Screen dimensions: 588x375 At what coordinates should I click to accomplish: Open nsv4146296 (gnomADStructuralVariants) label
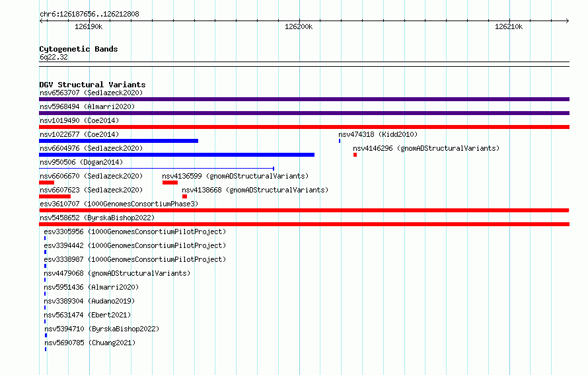pyautogui.click(x=426, y=148)
